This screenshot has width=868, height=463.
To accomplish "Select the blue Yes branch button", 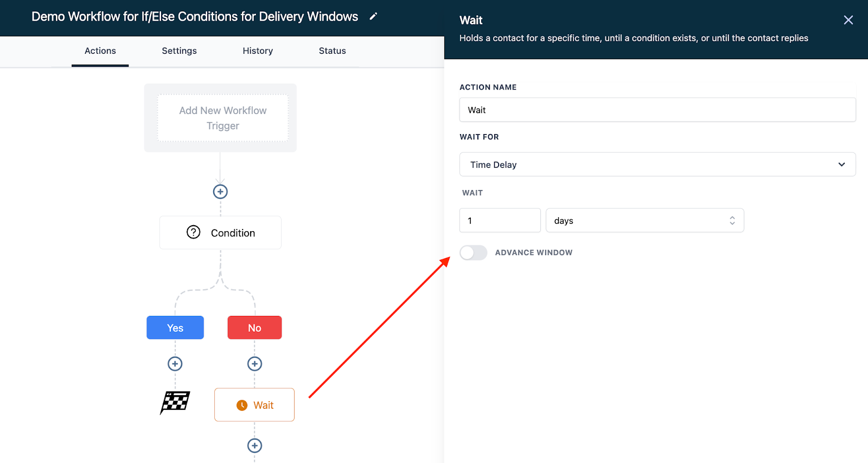I will [x=175, y=328].
